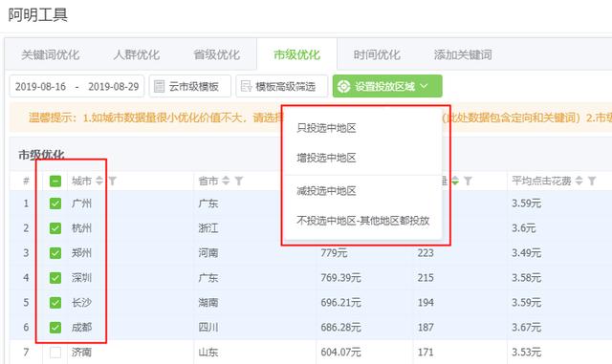Uncheck the 长沙 row checkbox

[x=55, y=303]
